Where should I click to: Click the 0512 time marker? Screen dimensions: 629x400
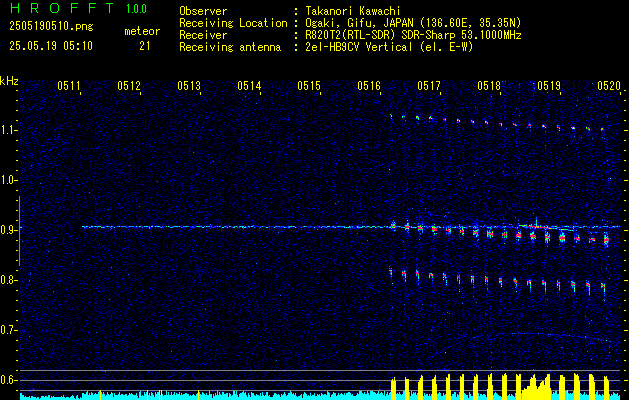(129, 86)
